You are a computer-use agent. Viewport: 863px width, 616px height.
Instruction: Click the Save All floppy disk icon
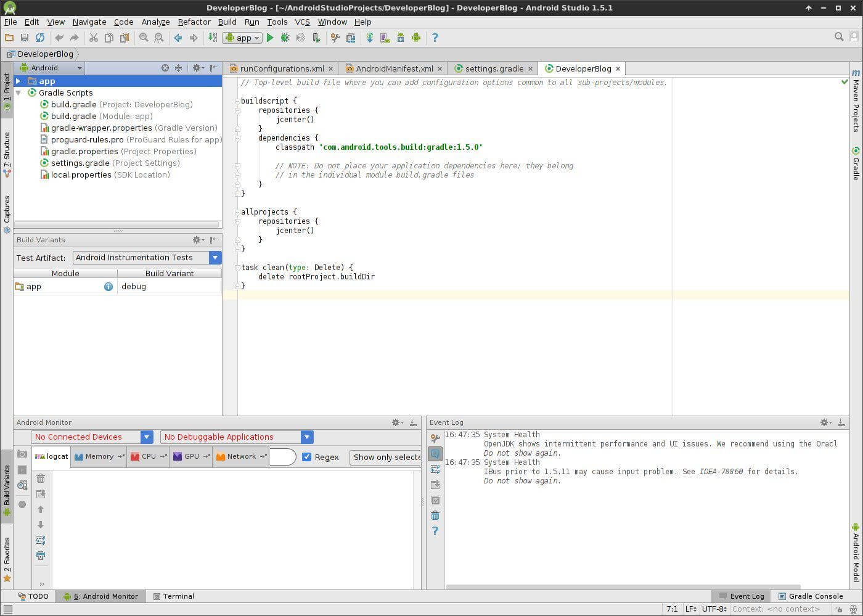point(25,38)
